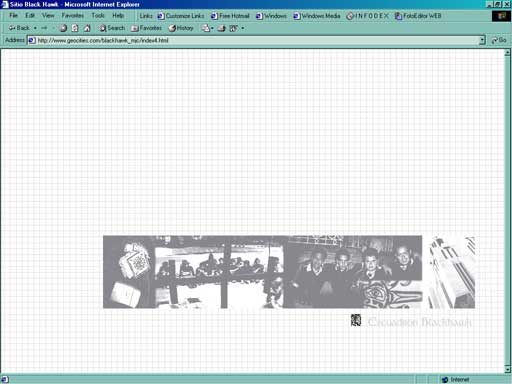
Task: Click the Internet zone status indicator
Action: pyautogui.click(x=455, y=379)
